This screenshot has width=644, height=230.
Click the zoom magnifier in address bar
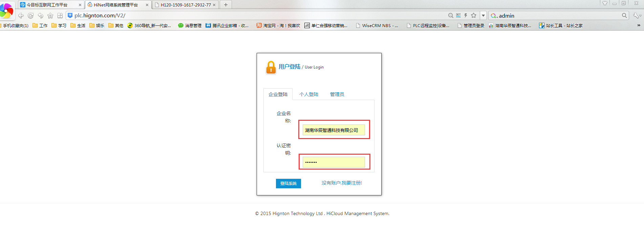pos(451,16)
